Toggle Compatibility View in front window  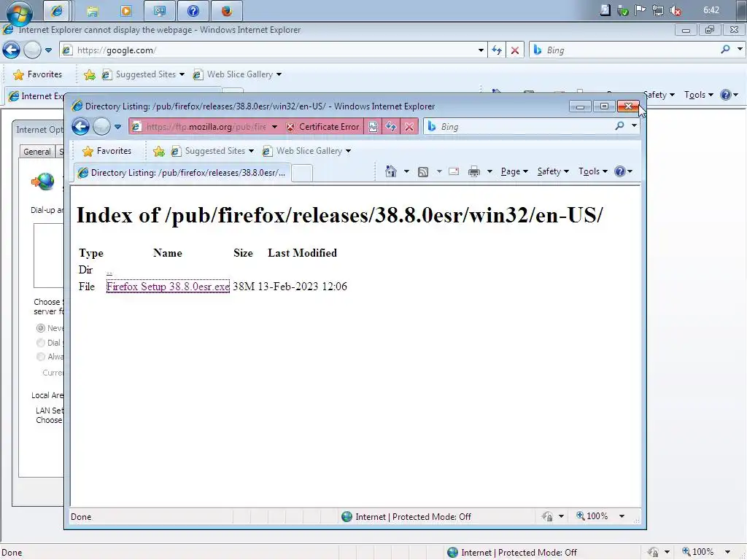(x=373, y=127)
